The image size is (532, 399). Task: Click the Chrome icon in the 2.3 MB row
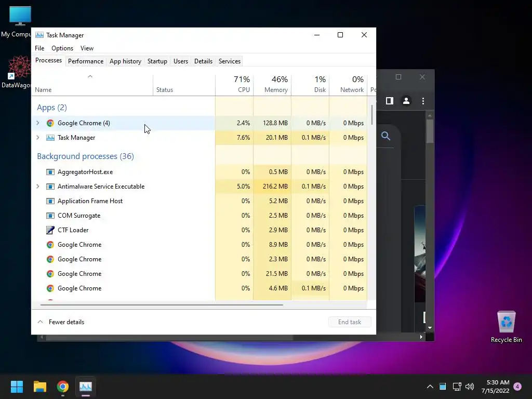(50, 259)
